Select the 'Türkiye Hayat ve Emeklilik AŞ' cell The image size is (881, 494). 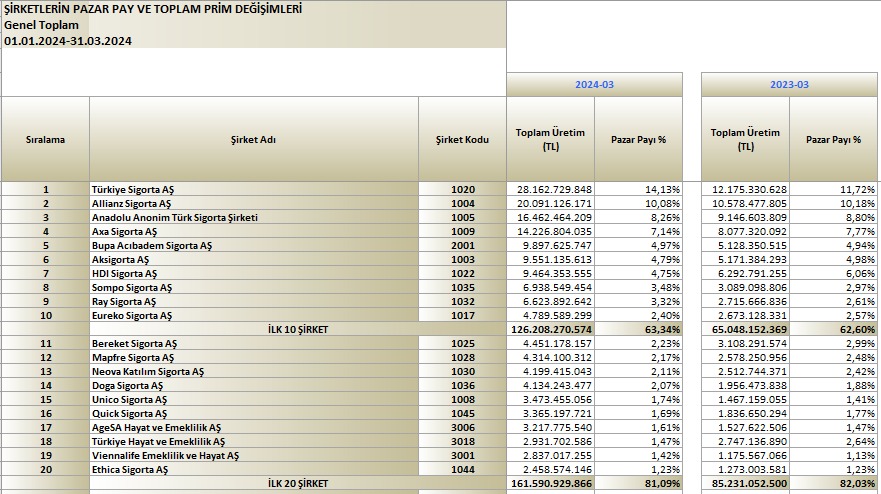253,441
